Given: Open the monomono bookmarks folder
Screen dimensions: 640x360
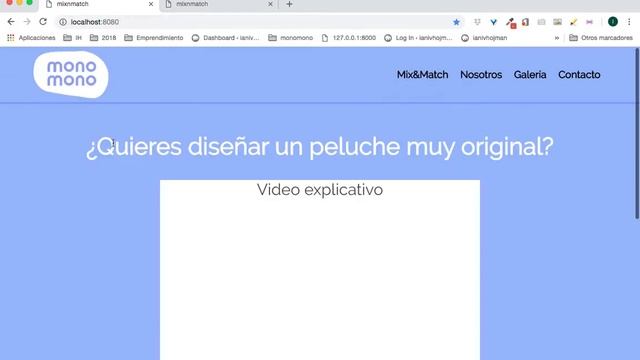Looking at the screenshot, I should (291, 38).
